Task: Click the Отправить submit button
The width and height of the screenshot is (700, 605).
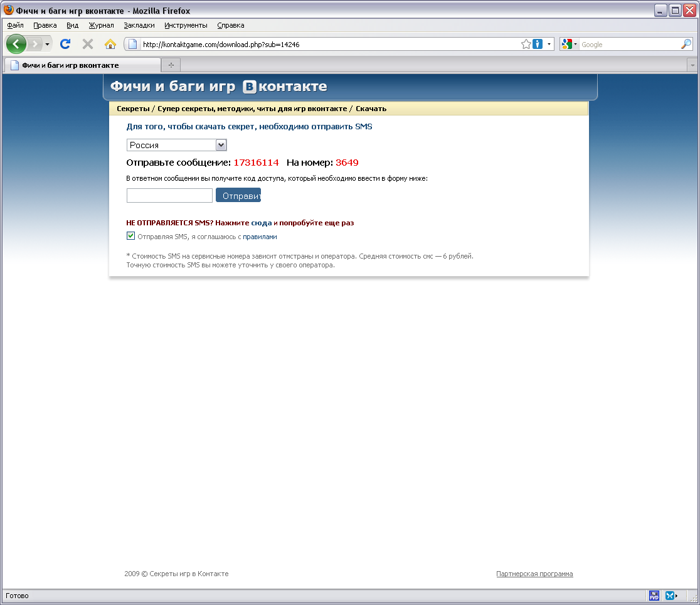Action: tap(238, 195)
